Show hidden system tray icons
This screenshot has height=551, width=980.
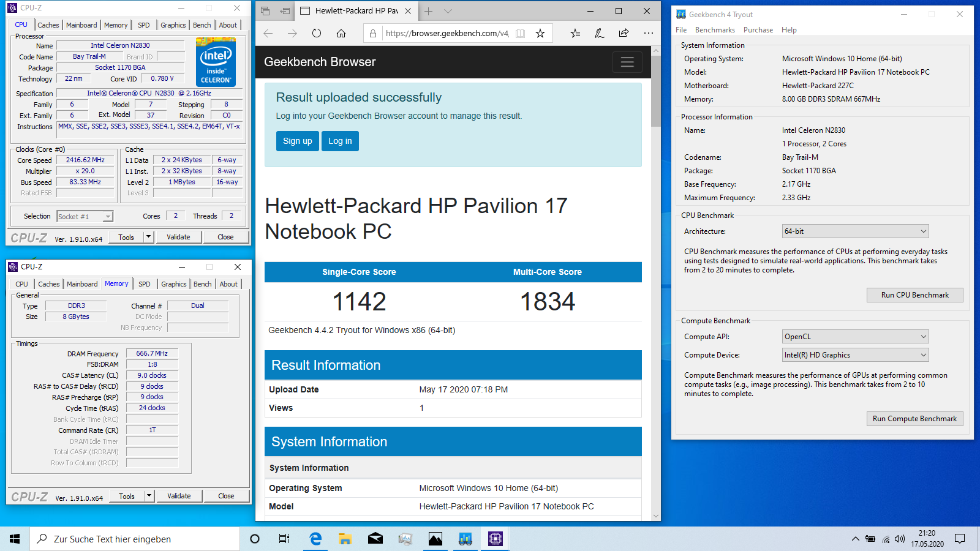(x=855, y=539)
